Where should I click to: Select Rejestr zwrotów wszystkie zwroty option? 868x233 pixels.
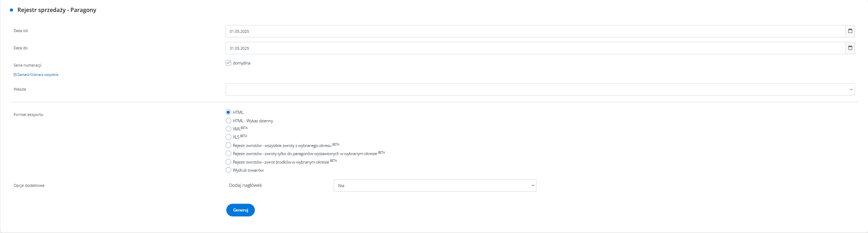point(228,145)
